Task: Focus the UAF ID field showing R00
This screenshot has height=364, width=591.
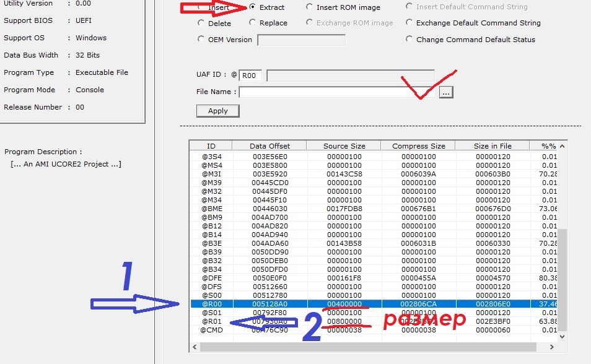Action: click(250, 76)
